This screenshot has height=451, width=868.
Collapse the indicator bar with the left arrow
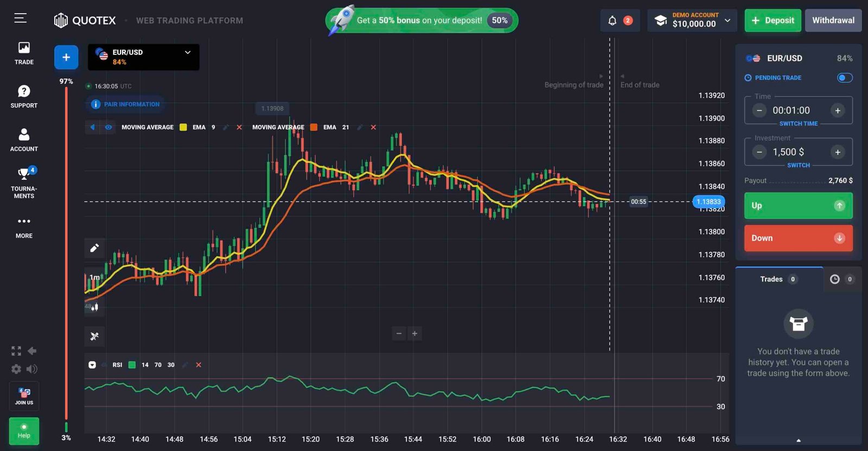(93, 128)
